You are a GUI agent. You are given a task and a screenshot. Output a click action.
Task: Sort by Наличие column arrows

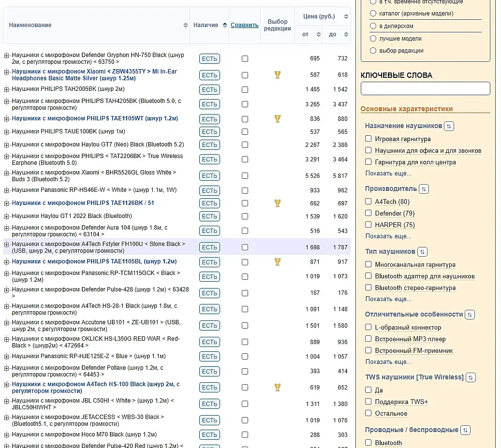224,25
